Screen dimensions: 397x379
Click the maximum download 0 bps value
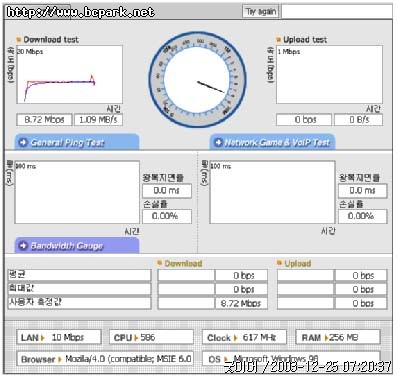241,289
